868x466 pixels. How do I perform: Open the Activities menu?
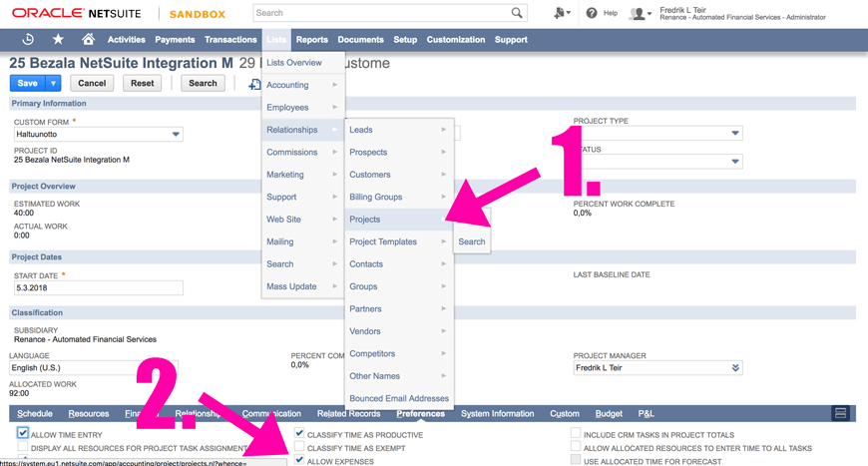[x=127, y=40]
